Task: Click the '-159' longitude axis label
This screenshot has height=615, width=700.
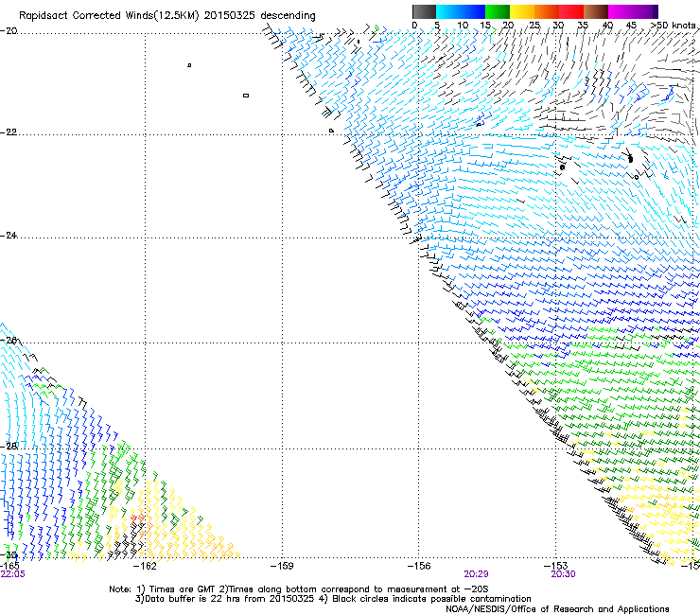Action: [282, 566]
